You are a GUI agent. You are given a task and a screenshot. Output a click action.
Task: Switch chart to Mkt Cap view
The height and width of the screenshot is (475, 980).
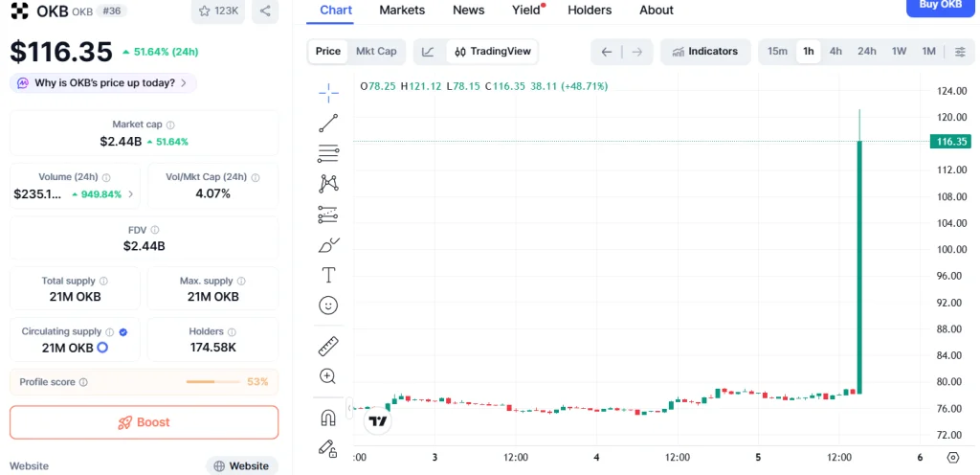pyautogui.click(x=376, y=52)
